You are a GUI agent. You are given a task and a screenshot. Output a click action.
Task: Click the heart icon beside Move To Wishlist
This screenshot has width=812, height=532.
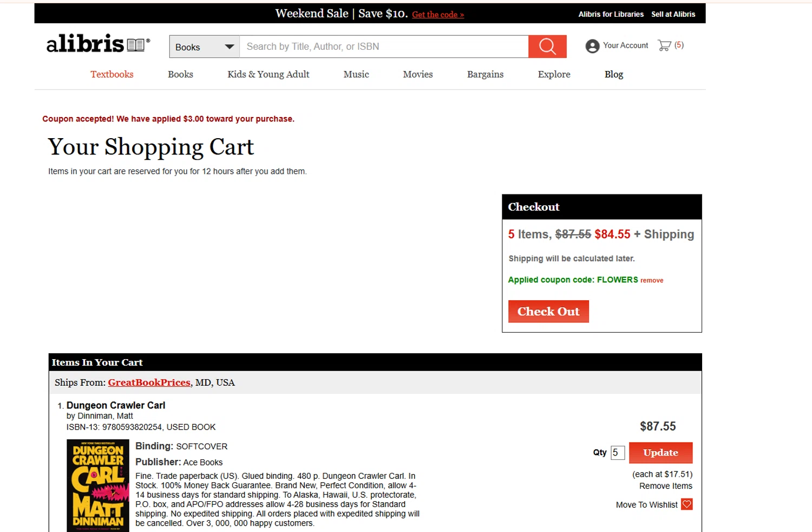687,504
